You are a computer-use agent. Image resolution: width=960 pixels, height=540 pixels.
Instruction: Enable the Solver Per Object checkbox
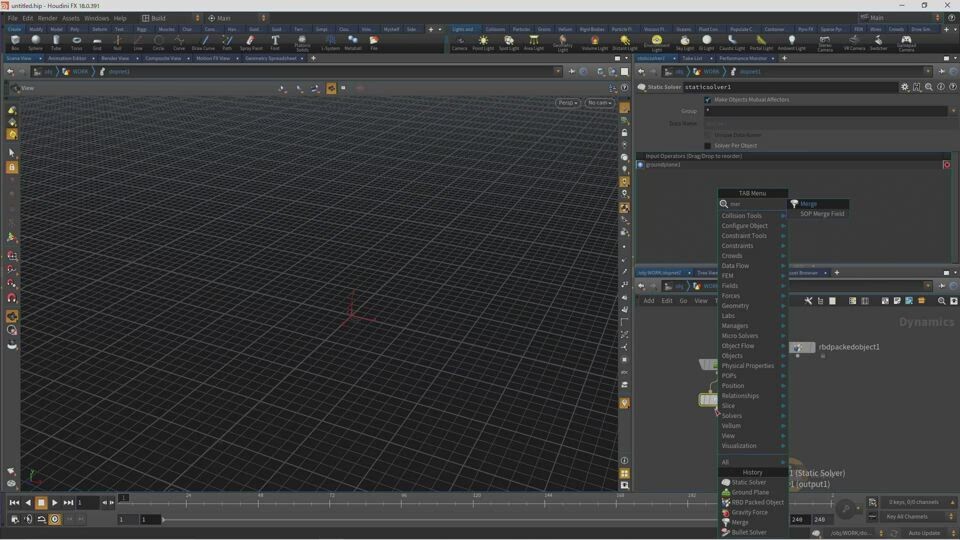(x=708, y=146)
